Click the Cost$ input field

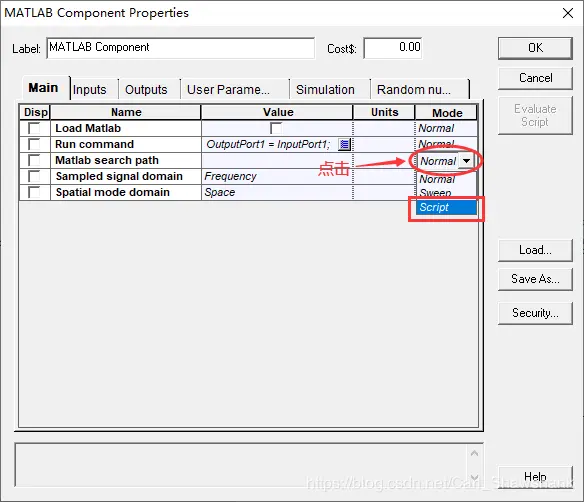[x=393, y=48]
